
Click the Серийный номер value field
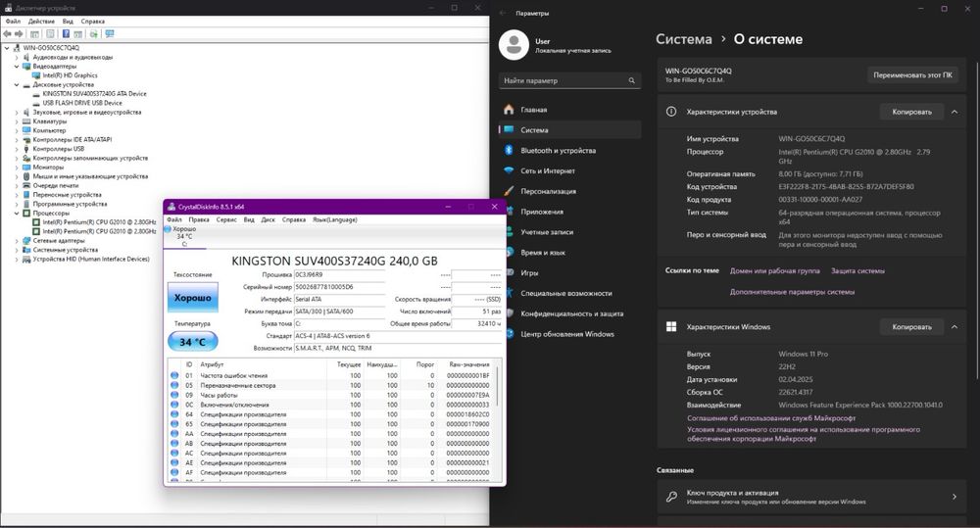click(339, 287)
